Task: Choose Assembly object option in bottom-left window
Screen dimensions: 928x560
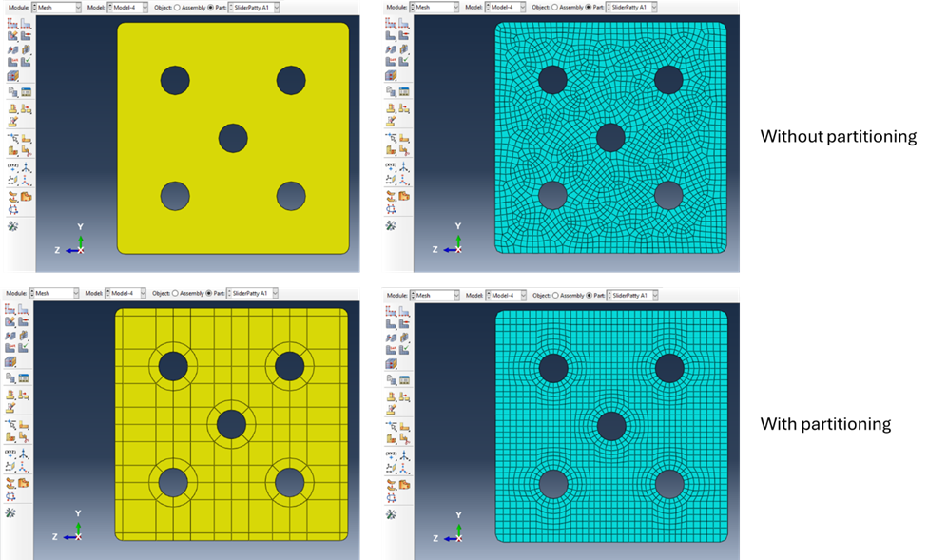Action: tap(175, 293)
